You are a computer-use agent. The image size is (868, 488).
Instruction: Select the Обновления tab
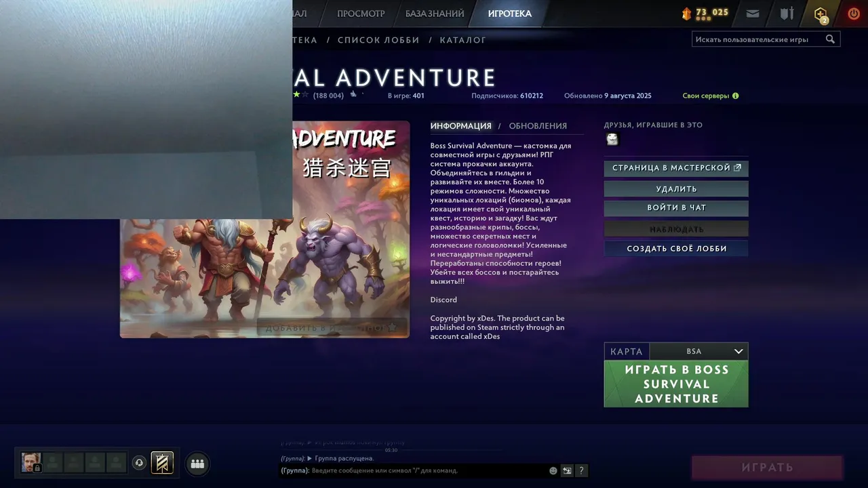538,126
